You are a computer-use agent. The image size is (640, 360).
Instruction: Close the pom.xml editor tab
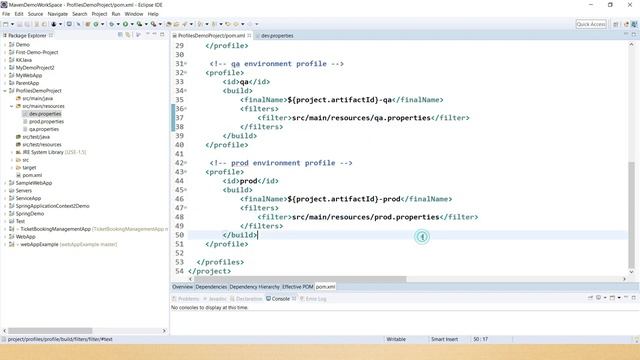[x=249, y=36]
